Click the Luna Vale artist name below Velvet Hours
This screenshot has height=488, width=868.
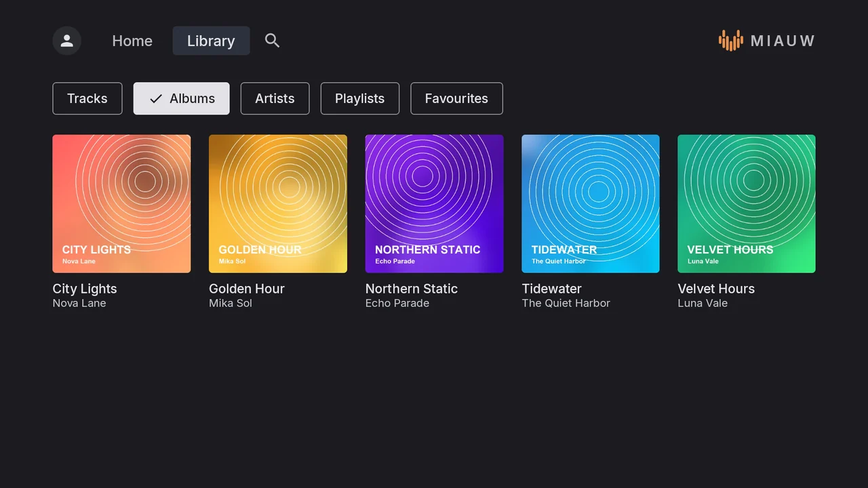703,303
